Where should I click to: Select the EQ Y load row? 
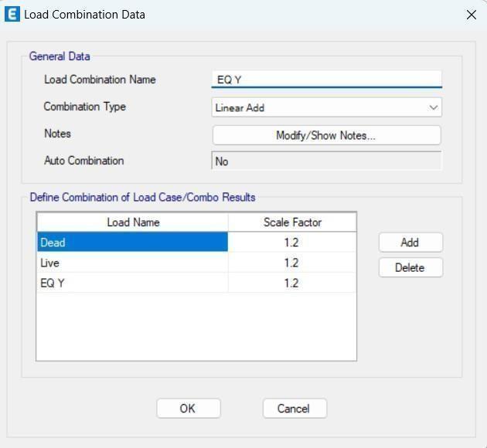click(133, 283)
